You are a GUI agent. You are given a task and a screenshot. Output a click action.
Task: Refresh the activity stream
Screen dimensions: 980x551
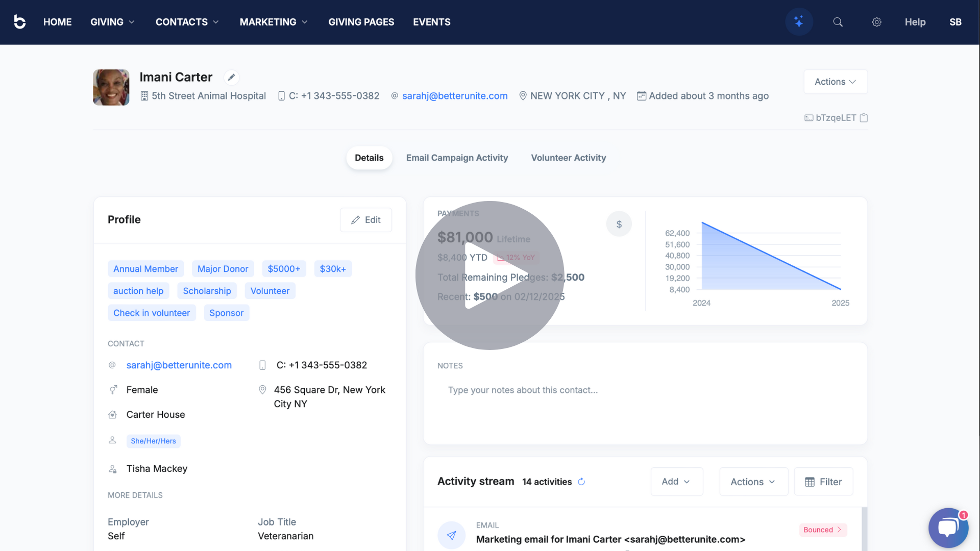(581, 482)
